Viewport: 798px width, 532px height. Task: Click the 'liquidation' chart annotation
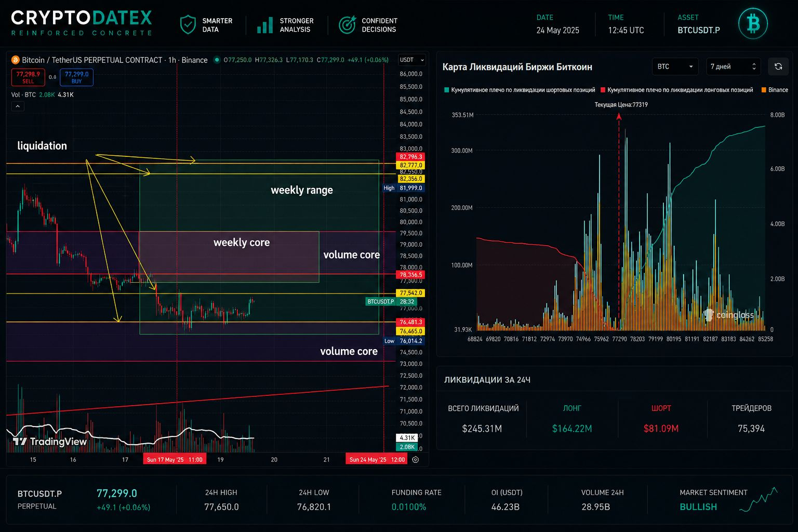[x=42, y=146]
